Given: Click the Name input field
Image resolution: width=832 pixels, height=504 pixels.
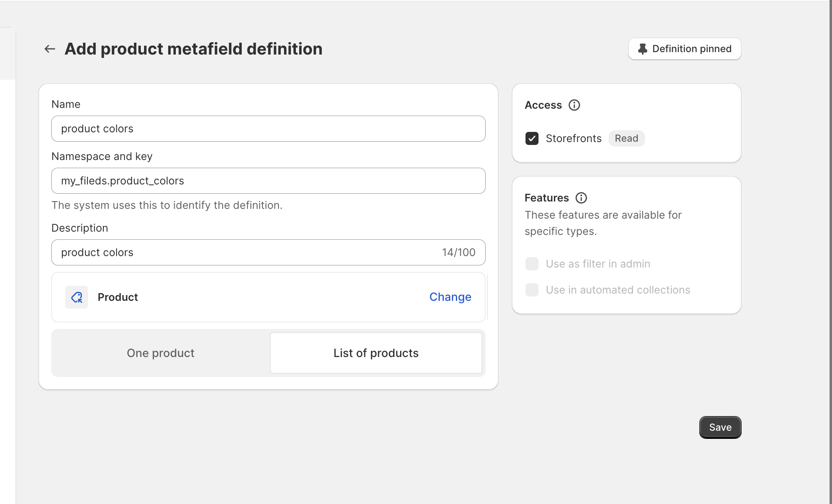Looking at the screenshot, I should point(268,129).
